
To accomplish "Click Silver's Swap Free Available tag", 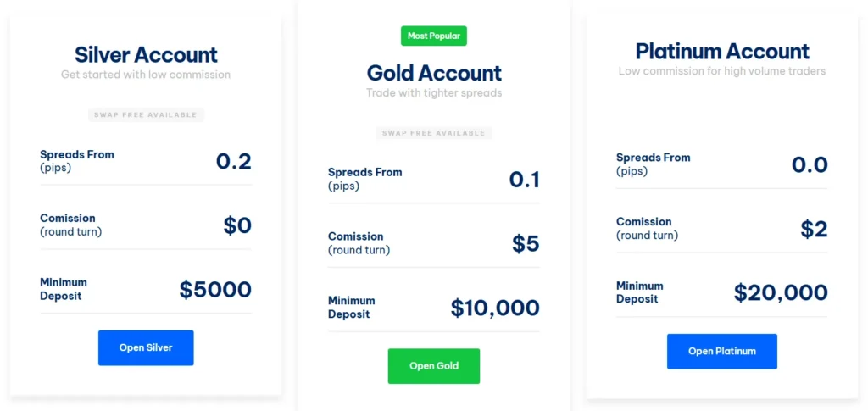I will tap(146, 115).
